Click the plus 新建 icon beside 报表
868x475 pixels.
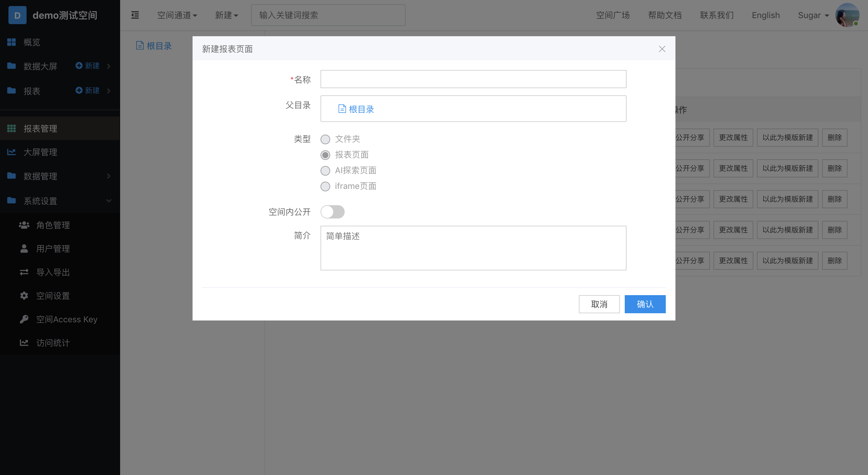pos(79,90)
